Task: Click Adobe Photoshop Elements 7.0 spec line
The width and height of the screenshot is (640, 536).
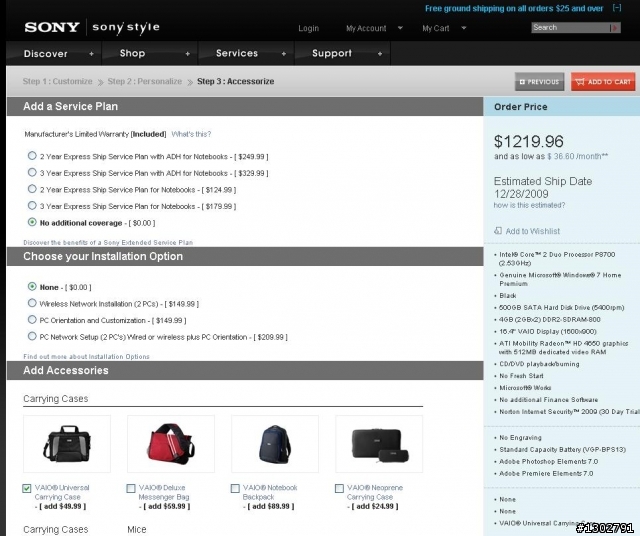Action: 549,461
